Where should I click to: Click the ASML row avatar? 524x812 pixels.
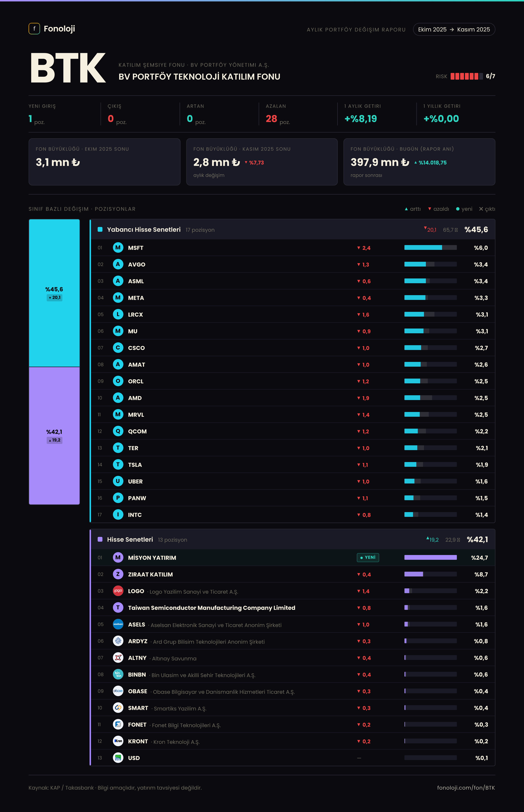click(x=118, y=281)
